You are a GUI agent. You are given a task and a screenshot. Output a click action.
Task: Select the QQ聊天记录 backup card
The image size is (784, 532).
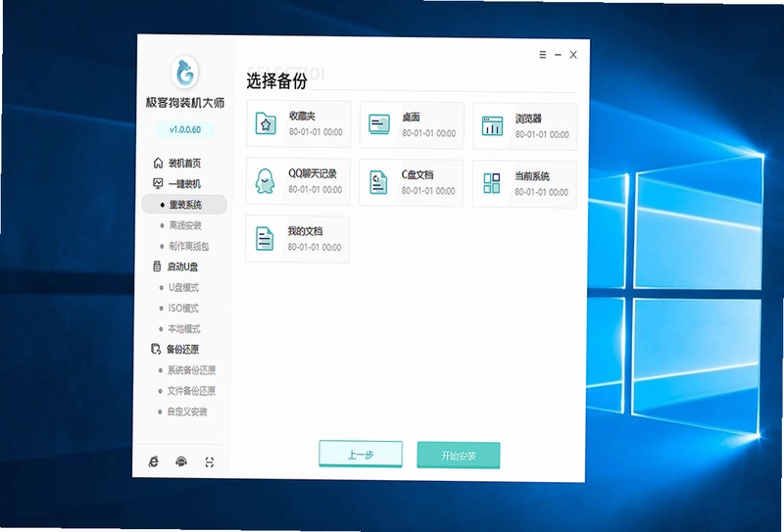298,181
